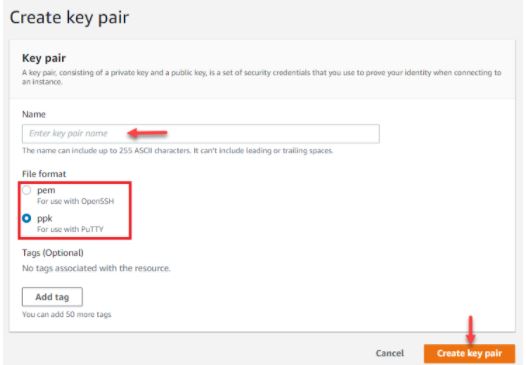Click the 'No tags associated with the resource' text
Viewport: 526px width, 365px height.
click(96, 268)
